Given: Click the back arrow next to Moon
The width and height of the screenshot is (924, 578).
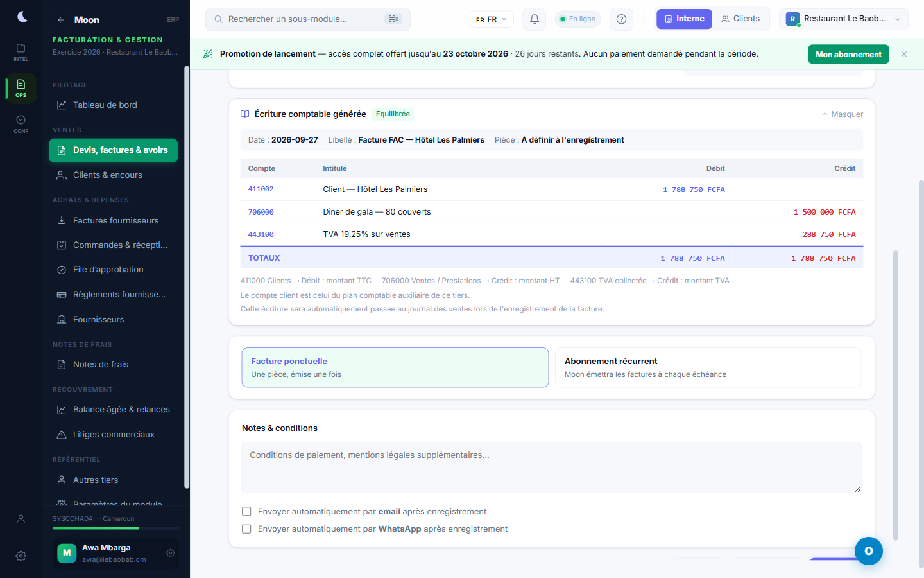Looking at the screenshot, I should 61,20.
